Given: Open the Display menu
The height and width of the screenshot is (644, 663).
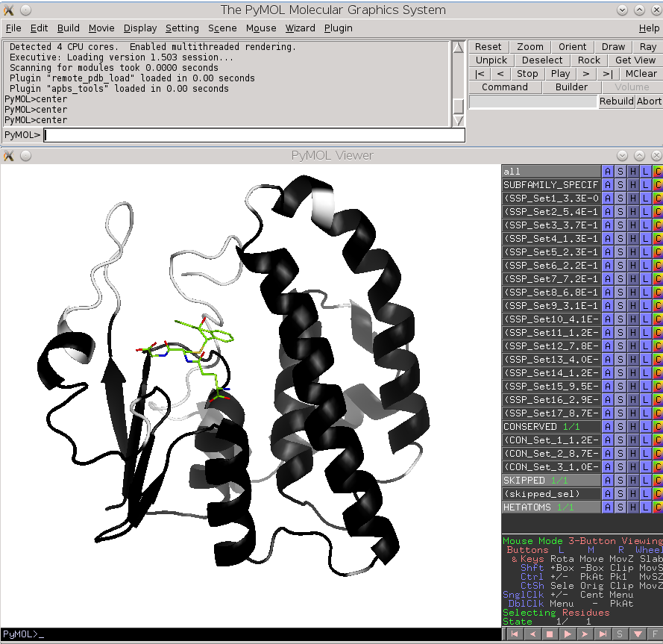Looking at the screenshot, I should tap(140, 28).
